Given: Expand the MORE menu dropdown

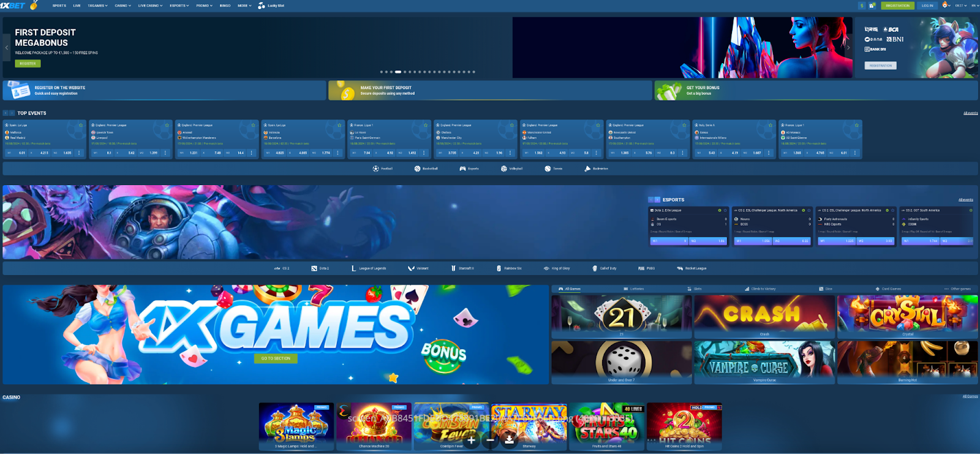Looking at the screenshot, I should [244, 6].
